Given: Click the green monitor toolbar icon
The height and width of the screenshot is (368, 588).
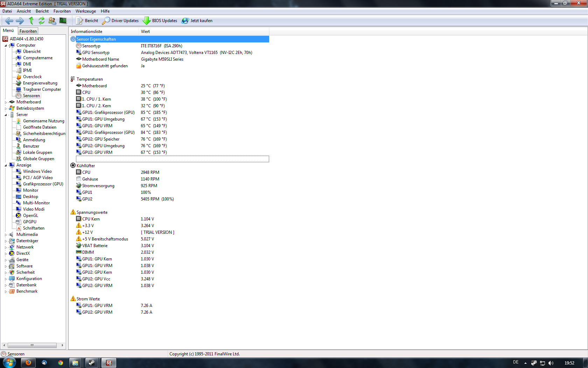Looking at the screenshot, I should (63, 21).
